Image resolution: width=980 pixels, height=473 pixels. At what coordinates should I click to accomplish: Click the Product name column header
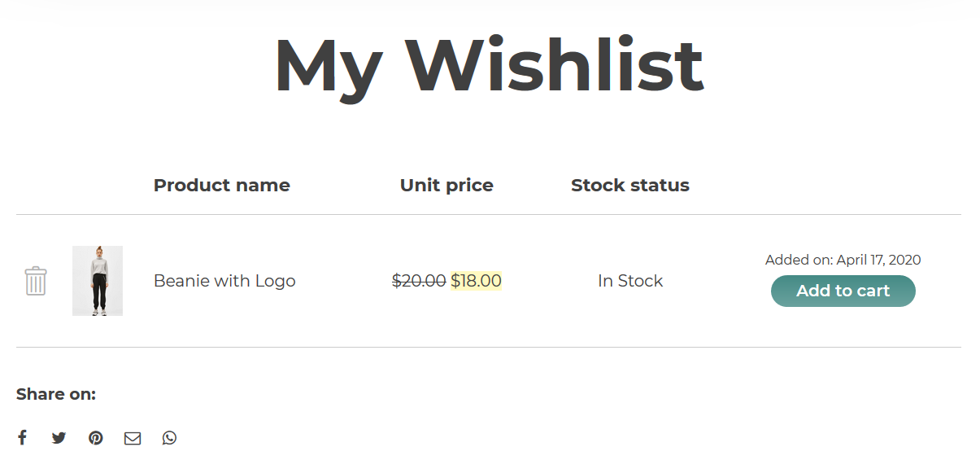[x=222, y=186]
